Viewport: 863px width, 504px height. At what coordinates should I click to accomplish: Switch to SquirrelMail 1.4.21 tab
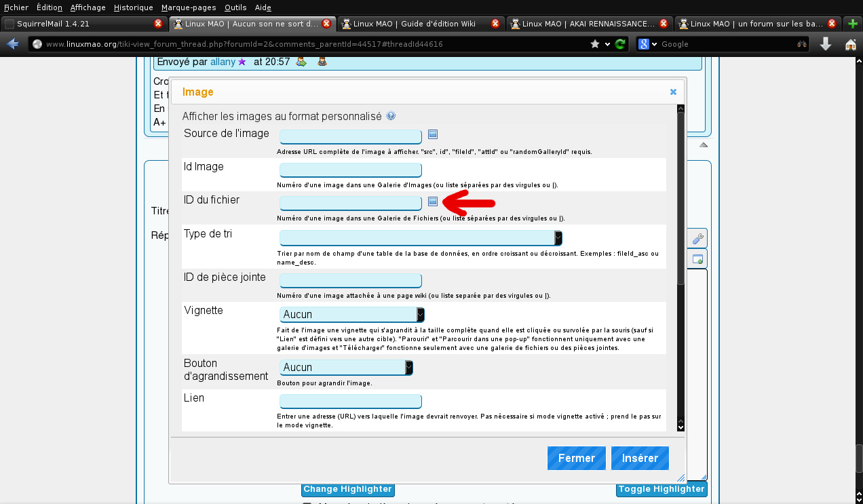tap(83, 23)
